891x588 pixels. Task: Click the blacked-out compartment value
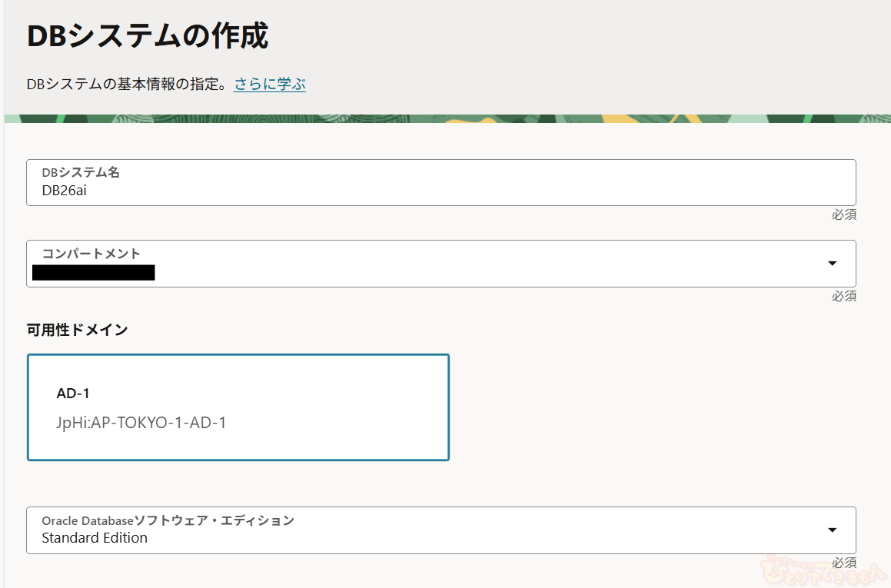click(x=93, y=272)
